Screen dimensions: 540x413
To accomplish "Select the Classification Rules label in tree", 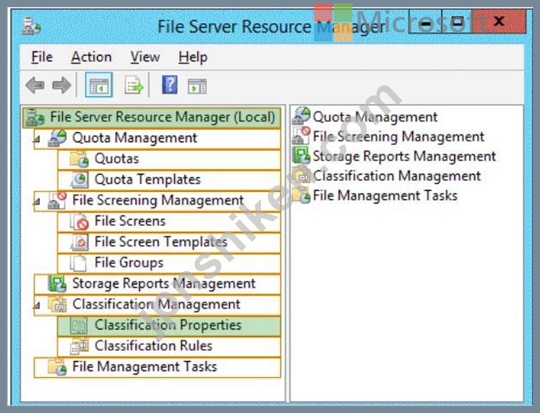I will [154, 346].
